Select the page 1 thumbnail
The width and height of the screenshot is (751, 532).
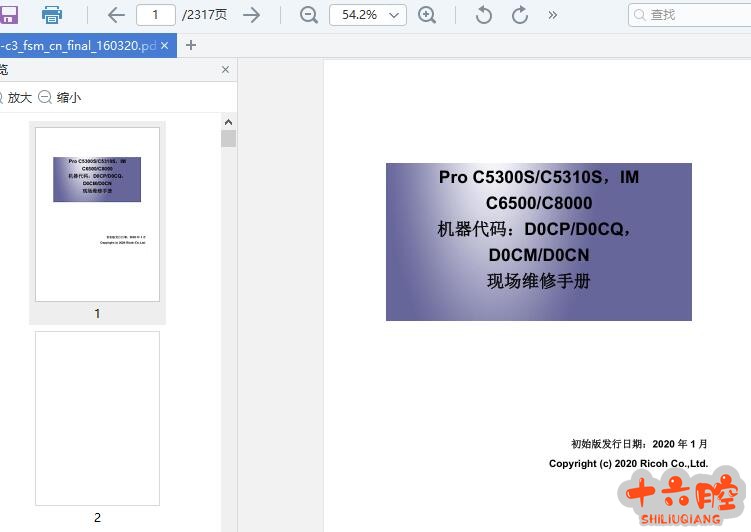pos(97,214)
